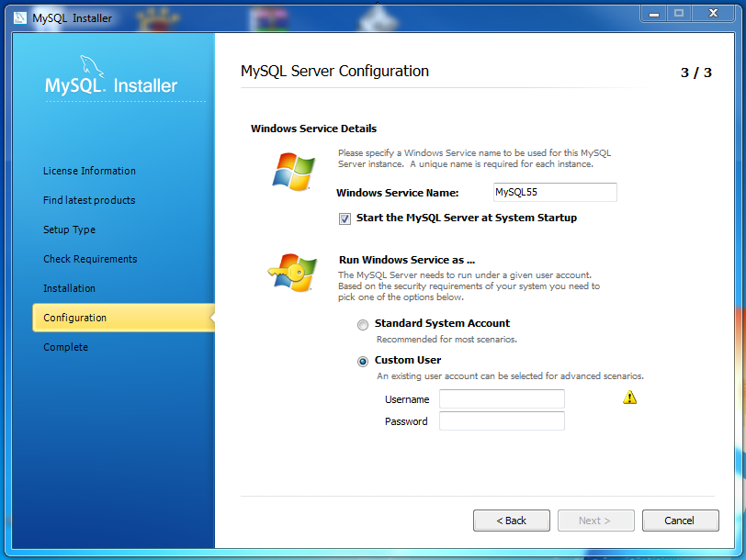The image size is (746, 560).
Task: Click the Windows Service Name field
Action: (x=555, y=192)
